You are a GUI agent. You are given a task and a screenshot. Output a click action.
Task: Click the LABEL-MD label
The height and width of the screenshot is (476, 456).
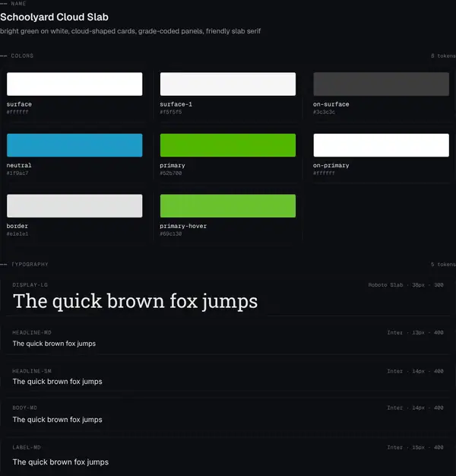pyautogui.click(x=27, y=447)
